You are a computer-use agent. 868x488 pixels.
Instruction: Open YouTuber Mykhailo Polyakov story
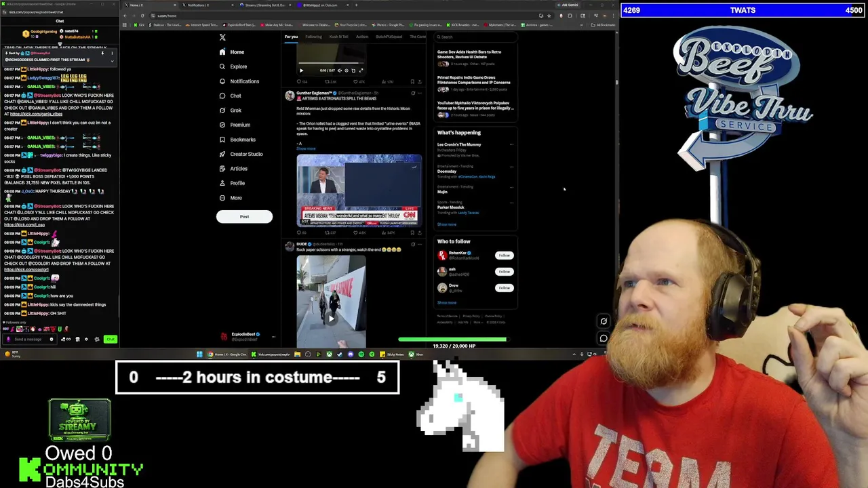(x=474, y=107)
